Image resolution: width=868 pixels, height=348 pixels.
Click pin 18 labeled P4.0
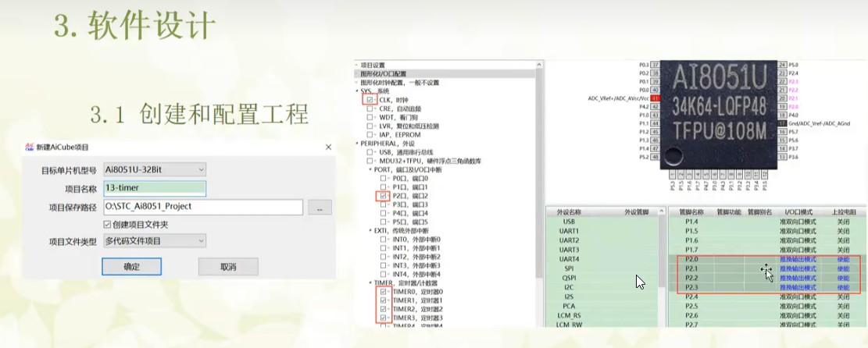point(782,115)
